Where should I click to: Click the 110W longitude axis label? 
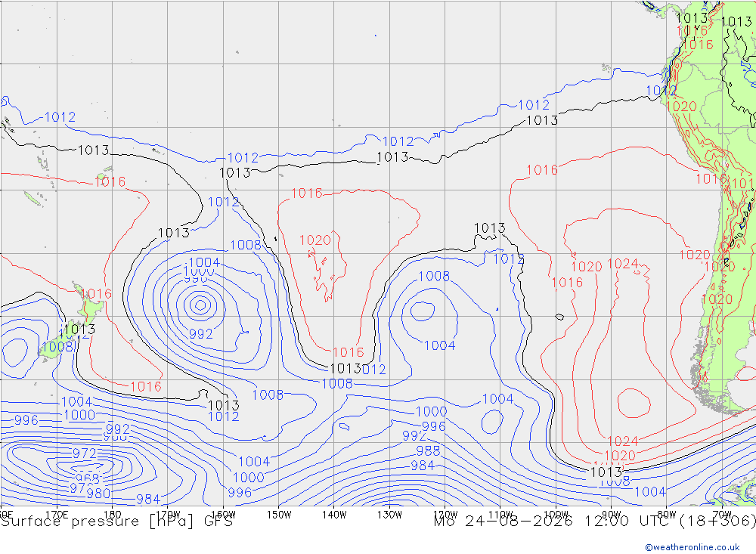click(x=500, y=515)
